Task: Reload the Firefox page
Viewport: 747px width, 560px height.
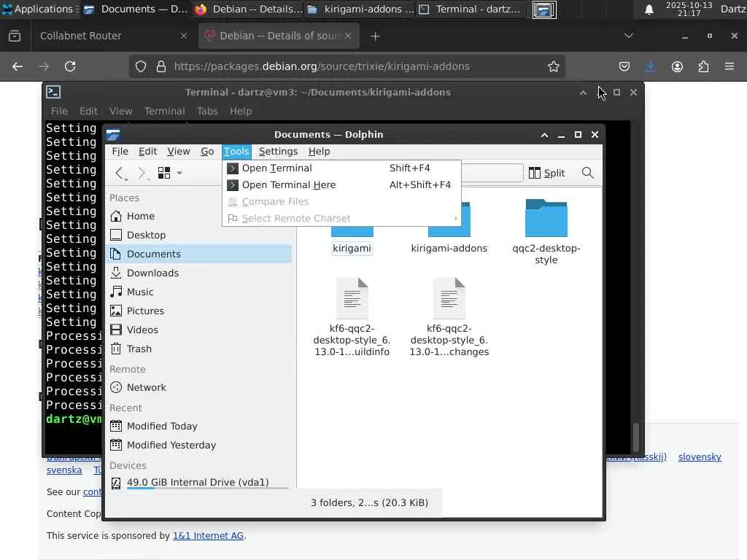Action: pyautogui.click(x=70, y=66)
